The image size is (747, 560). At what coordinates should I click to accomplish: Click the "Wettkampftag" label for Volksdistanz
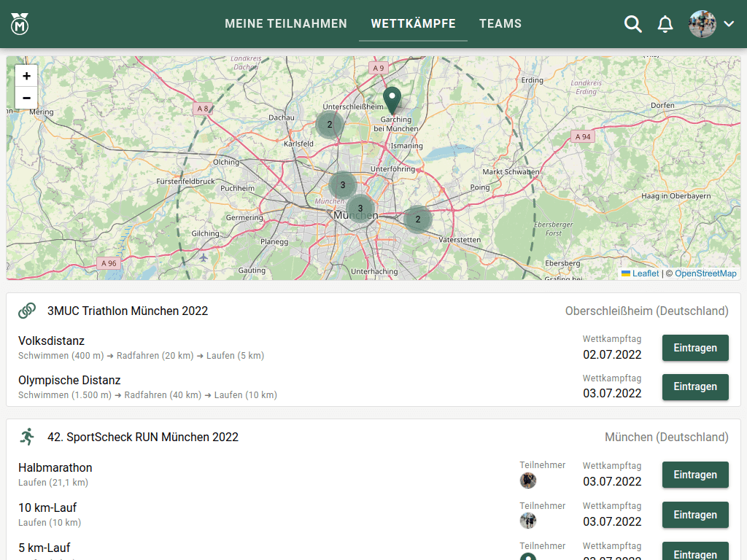[x=612, y=339]
